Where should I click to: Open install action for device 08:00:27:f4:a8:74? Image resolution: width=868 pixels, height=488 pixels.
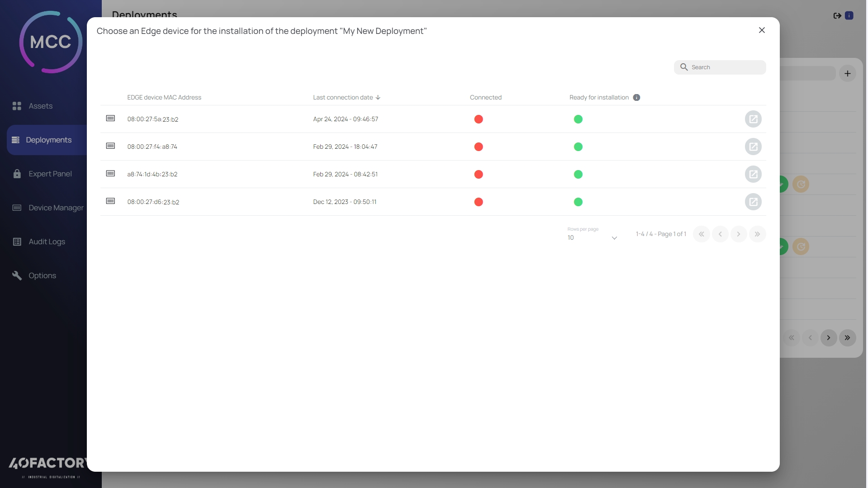[x=753, y=147]
